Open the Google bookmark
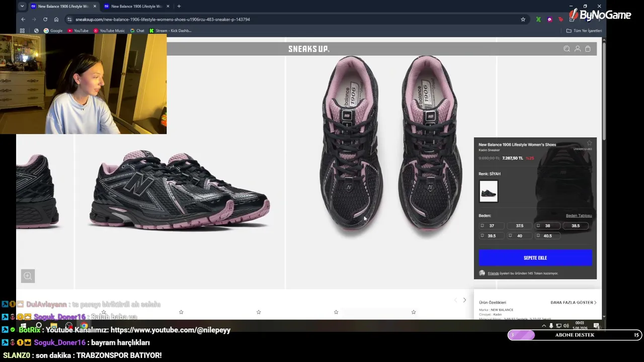644x362 pixels. (53, 31)
